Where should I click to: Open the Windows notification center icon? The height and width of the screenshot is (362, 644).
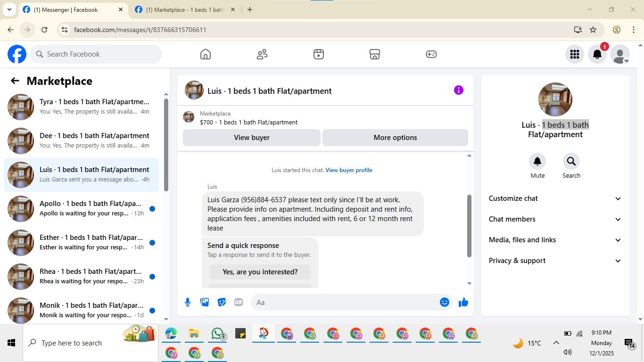click(x=629, y=344)
